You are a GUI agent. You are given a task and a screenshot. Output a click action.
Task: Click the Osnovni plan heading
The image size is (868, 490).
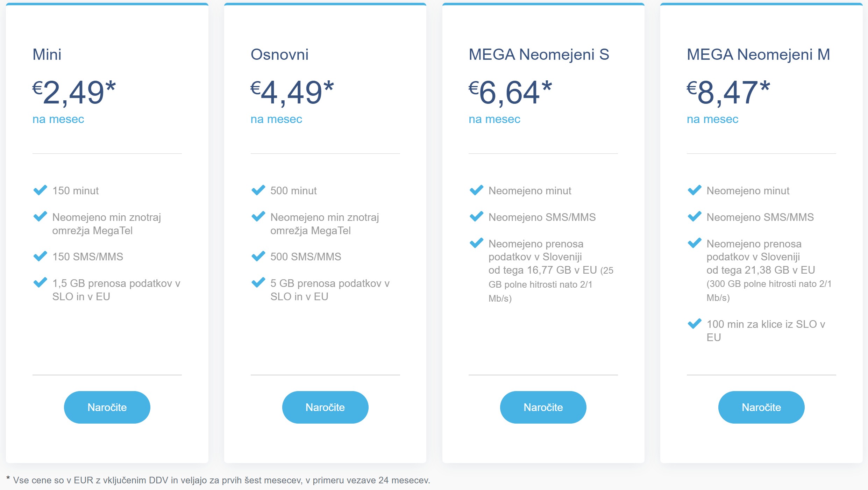(279, 55)
